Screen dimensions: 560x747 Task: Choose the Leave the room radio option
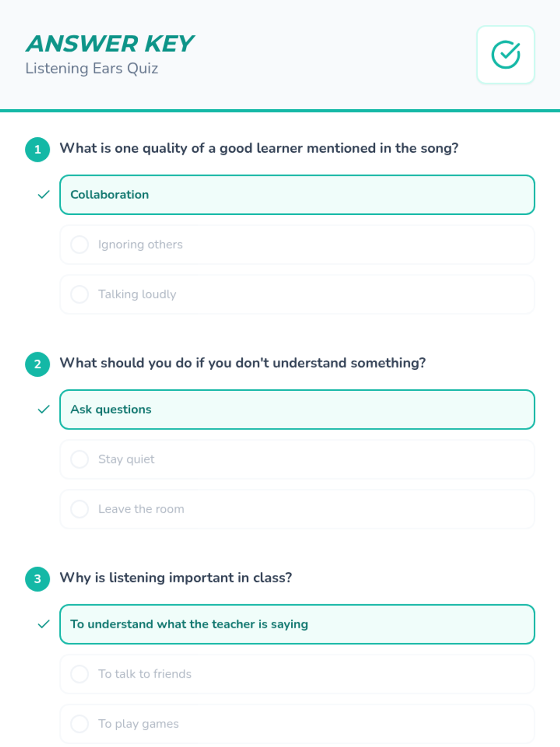point(79,509)
